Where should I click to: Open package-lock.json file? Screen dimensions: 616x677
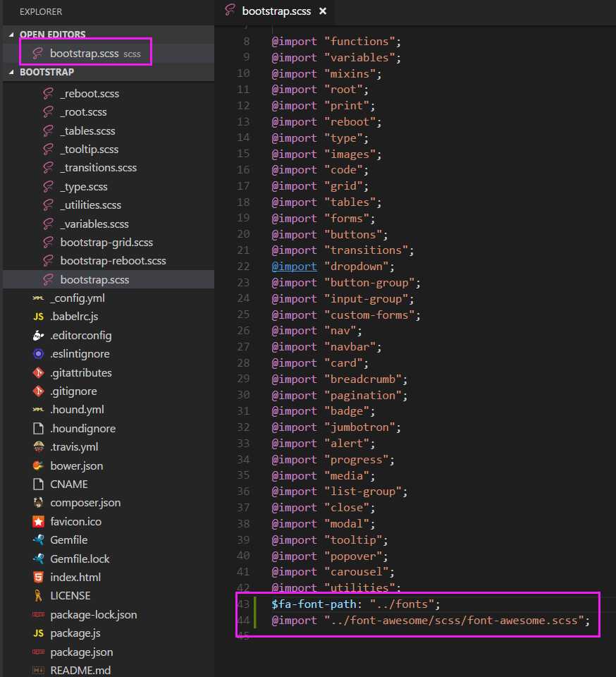94,615
